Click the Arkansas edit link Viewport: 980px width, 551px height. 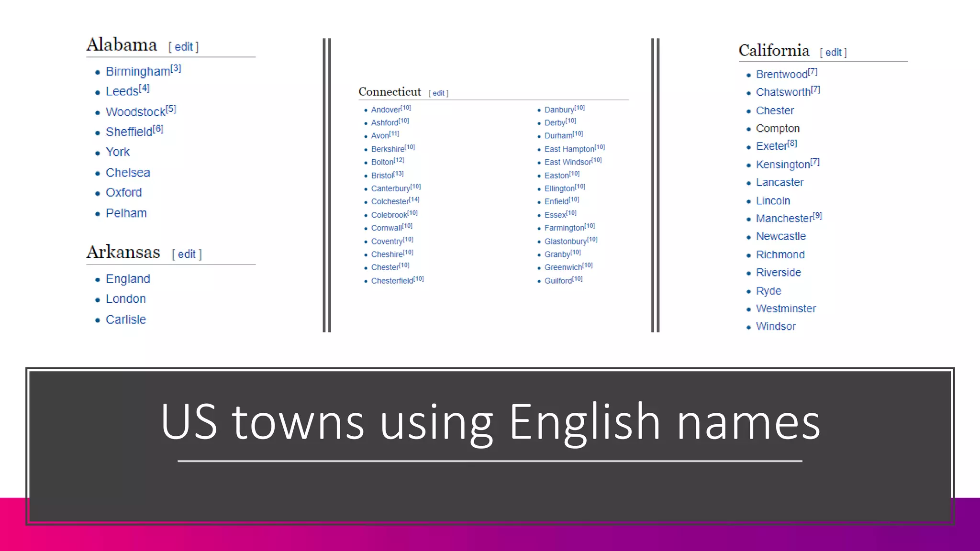coord(187,254)
